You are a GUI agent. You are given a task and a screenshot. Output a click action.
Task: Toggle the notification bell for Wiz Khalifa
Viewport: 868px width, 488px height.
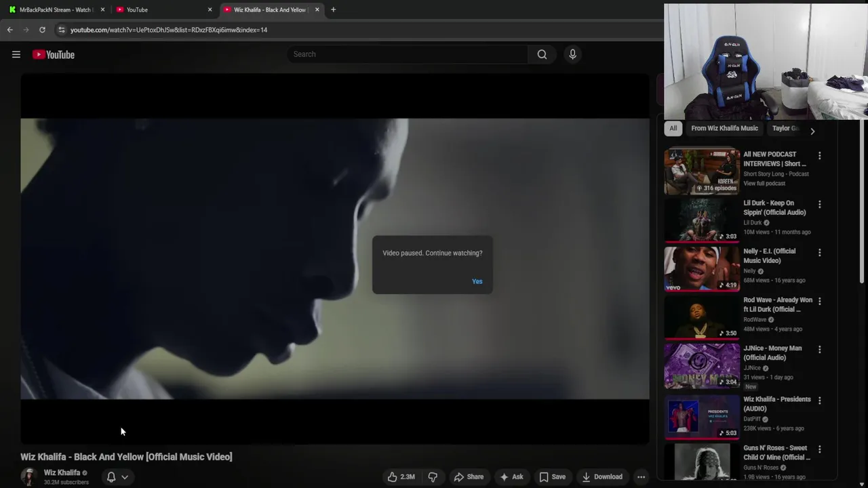(x=111, y=476)
